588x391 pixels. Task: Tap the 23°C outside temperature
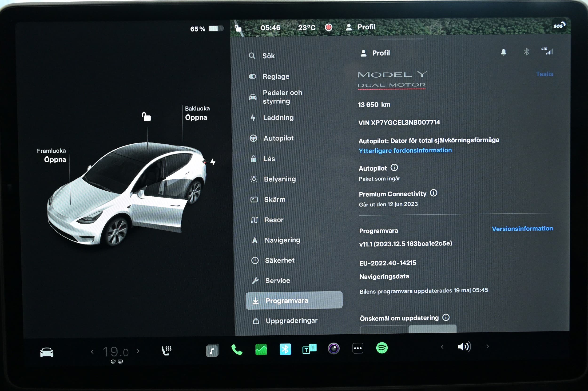[307, 28]
